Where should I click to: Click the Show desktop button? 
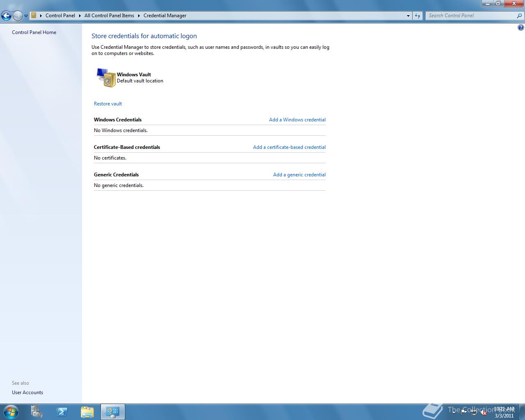click(522, 412)
